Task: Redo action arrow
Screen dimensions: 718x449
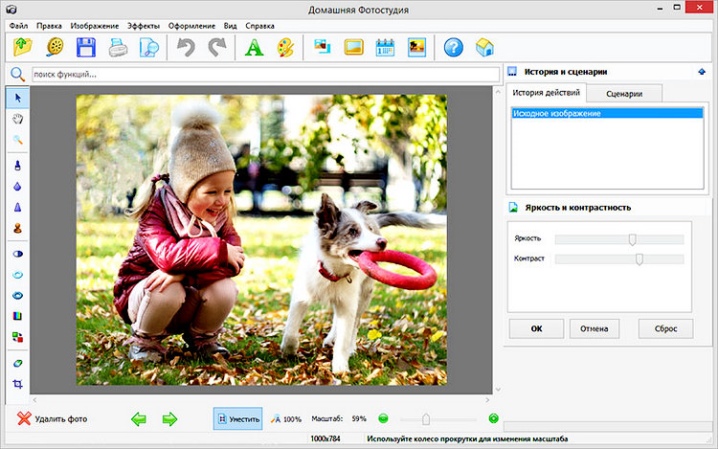Action: point(217,47)
